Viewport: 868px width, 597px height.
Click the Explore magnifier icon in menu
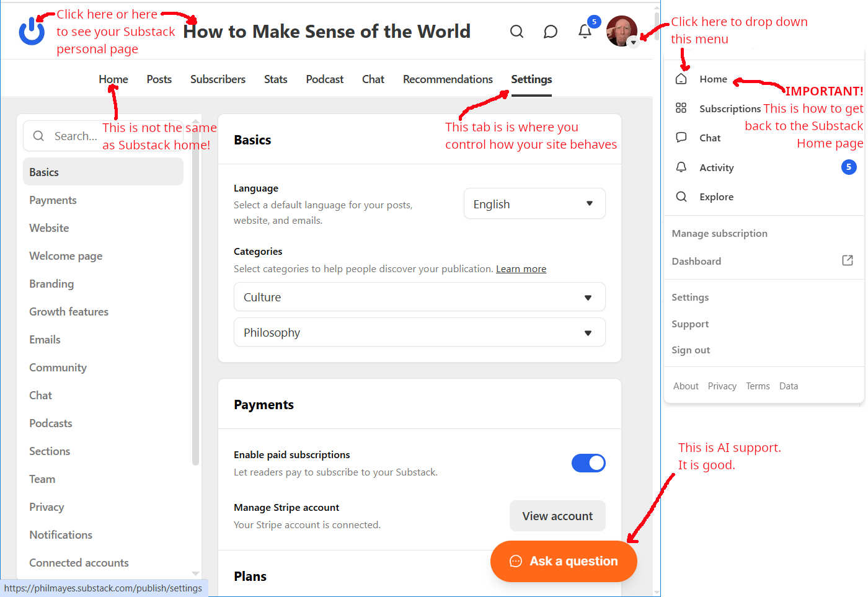click(681, 197)
